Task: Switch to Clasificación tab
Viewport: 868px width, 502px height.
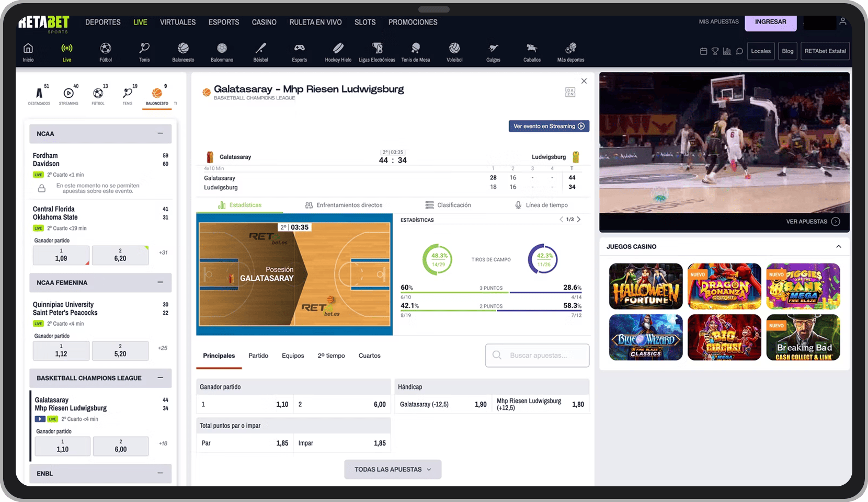Action: point(448,205)
